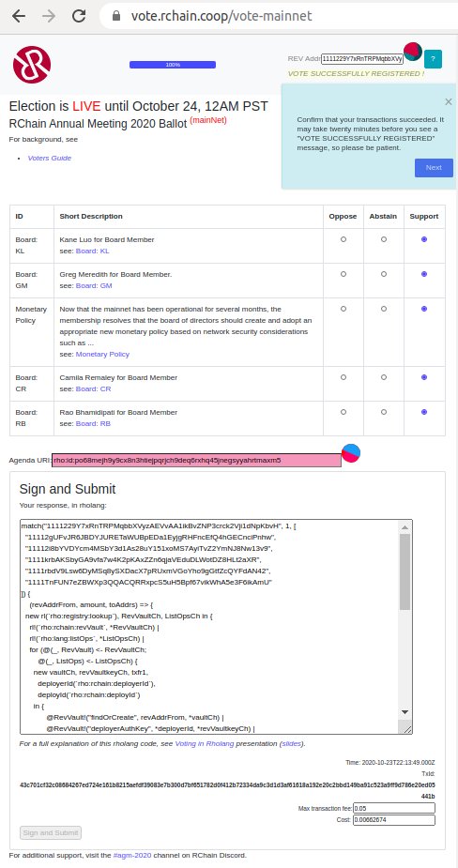Click Next in the confirmation tooltip
Screen dimensions: 458x868
pos(434,168)
